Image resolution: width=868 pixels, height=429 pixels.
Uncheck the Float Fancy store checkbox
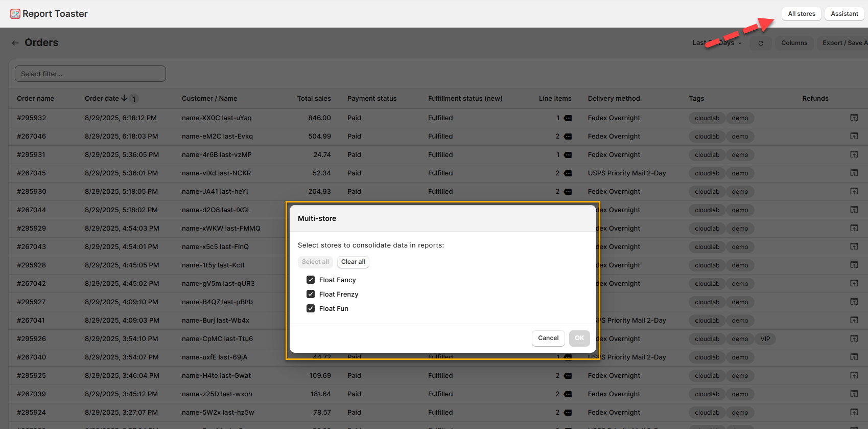pos(311,280)
